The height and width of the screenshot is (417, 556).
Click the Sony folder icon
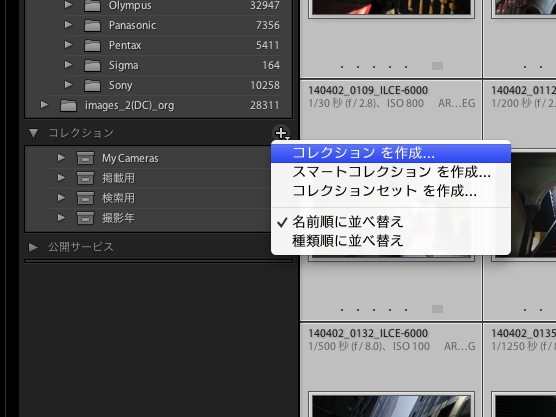92,85
